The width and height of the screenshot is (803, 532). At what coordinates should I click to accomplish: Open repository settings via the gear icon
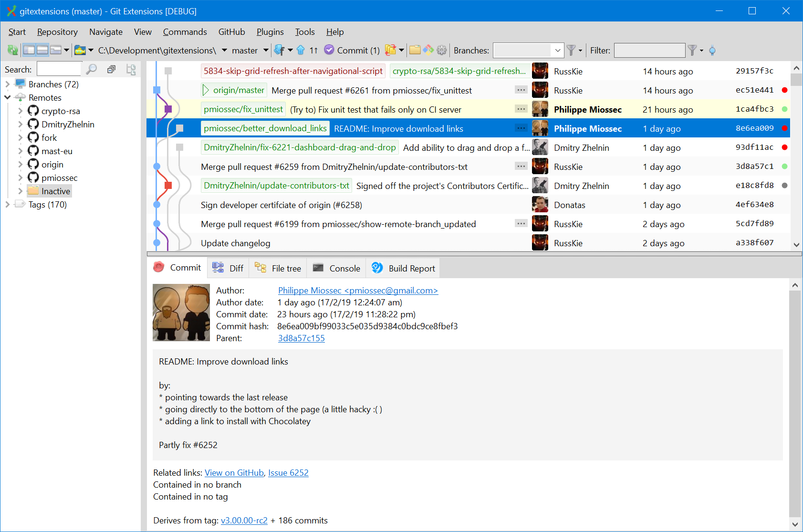tap(442, 50)
